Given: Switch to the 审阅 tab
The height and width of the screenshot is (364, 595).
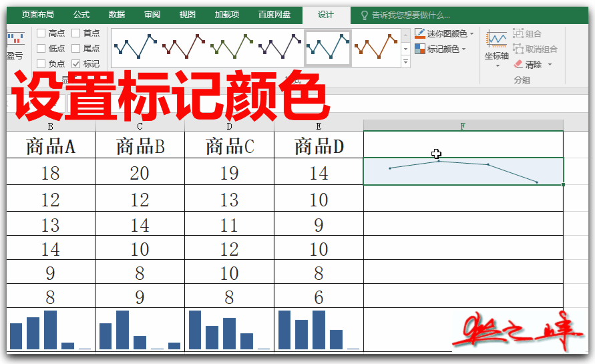Looking at the screenshot, I should point(152,15).
